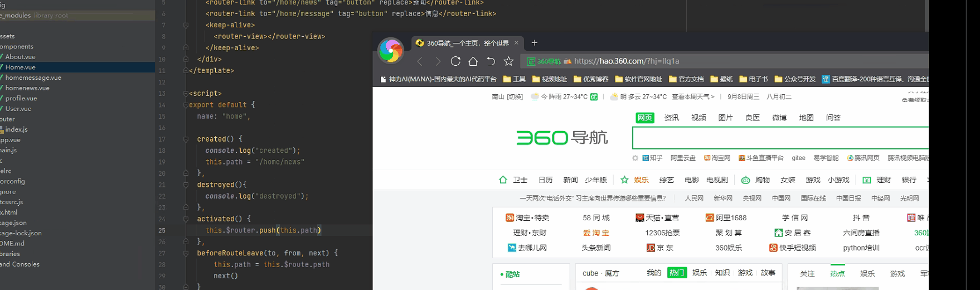Select the 图片 search tab
Image resolution: width=980 pixels, height=290 pixels.
pos(725,118)
